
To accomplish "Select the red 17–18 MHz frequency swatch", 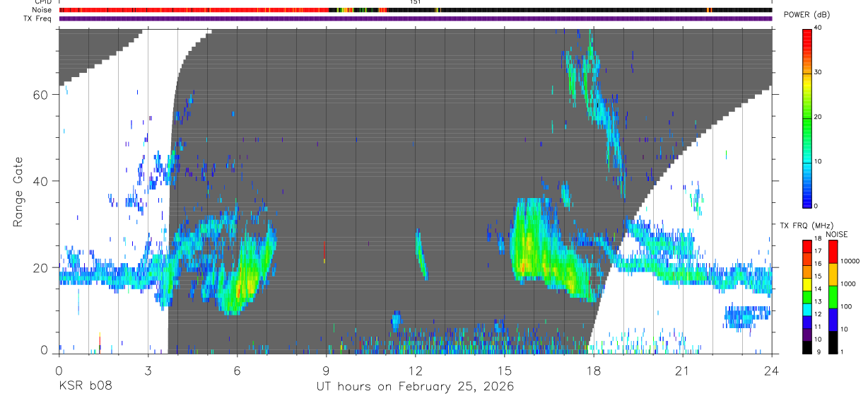I will [x=807, y=246].
